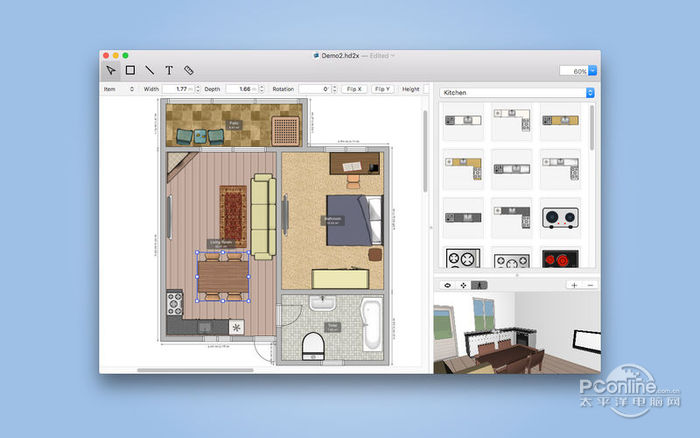Image resolution: width=700 pixels, height=438 pixels.
Task: Select the arrow selection tool
Action: pyautogui.click(x=111, y=71)
